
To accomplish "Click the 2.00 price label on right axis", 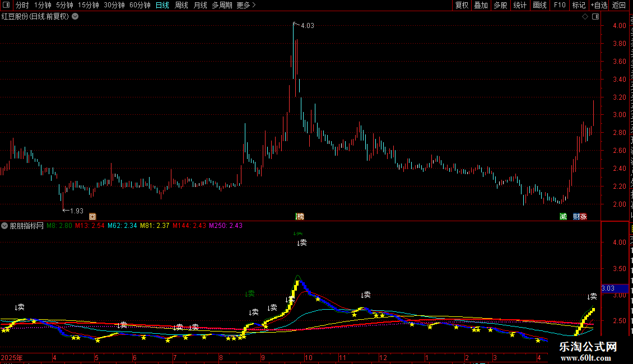I will [x=620, y=204].
